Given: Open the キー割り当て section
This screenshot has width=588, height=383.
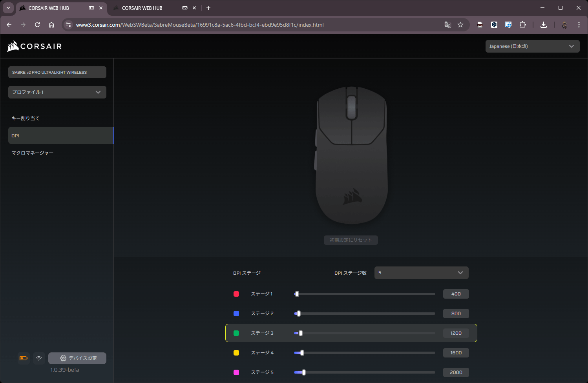Looking at the screenshot, I should (26, 119).
